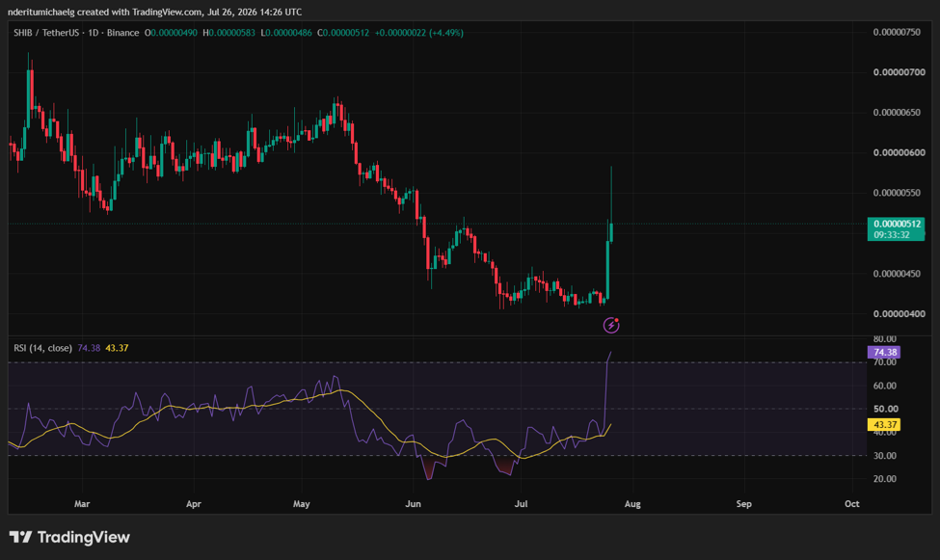The height and width of the screenshot is (560, 940).
Task: Click the Aug label on the time axis
Action: 632,504
